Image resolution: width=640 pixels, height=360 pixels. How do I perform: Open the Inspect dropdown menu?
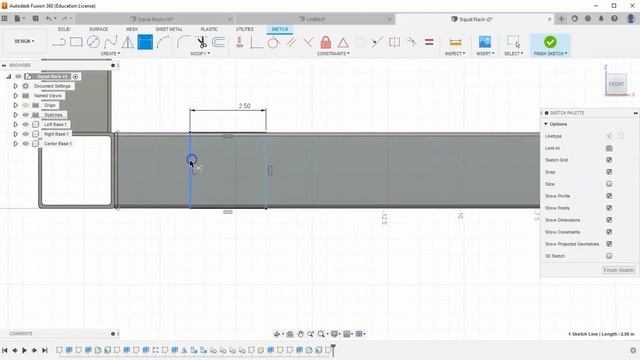(455, 53)
